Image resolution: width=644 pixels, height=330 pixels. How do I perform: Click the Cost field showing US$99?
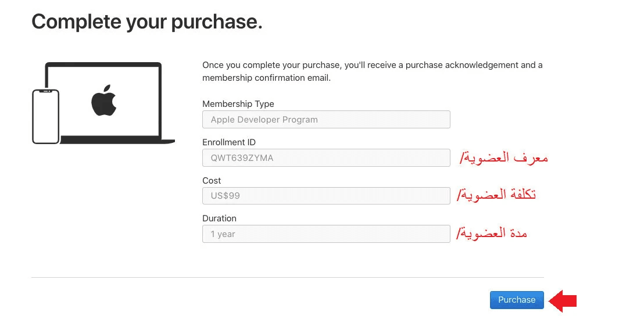point(325,196)
